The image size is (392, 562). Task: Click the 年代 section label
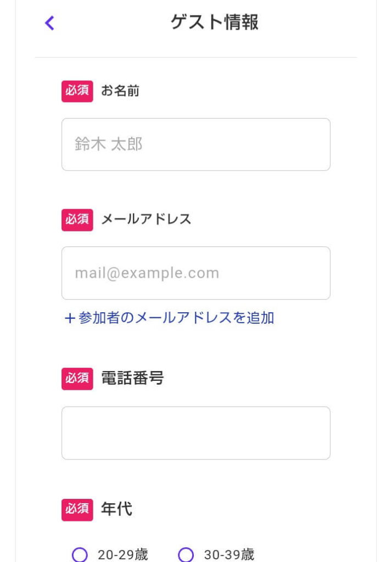pos(116,509)
